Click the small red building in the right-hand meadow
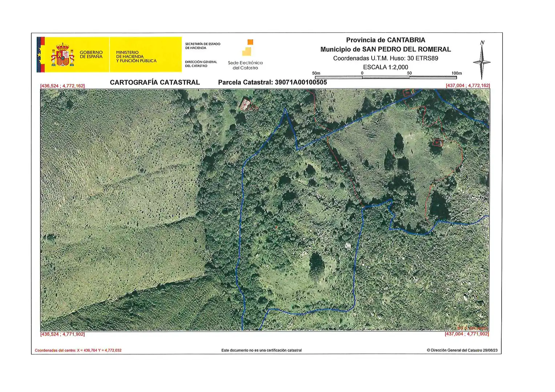Screen dimensions: 555x392 pyautogui.click(x=438, y=142)
